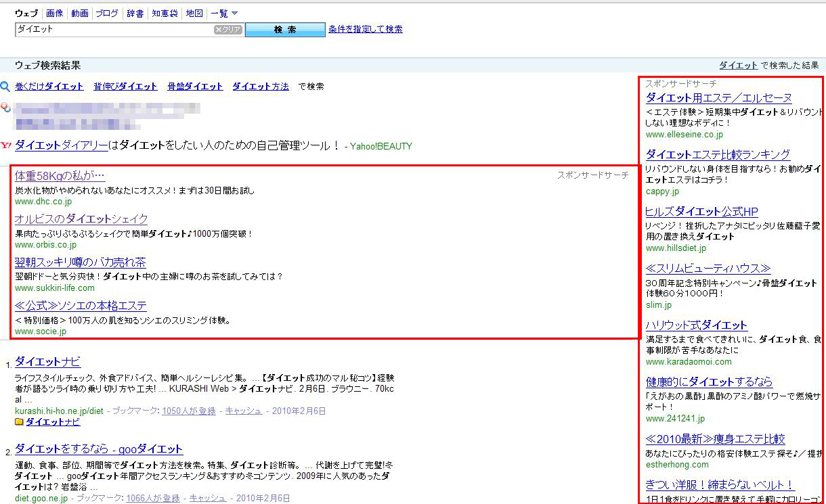
Task: Click diet.goo.ne.jp URL text
Action: click(41, 498)
